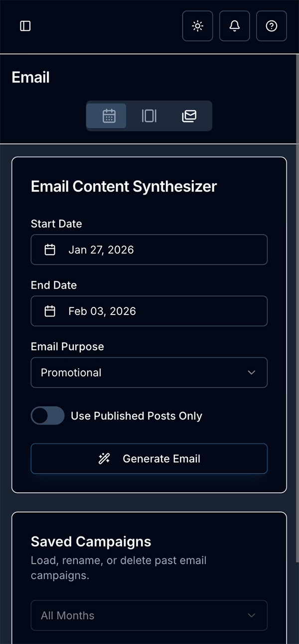Open notifications with the bell icon
The width and height of the screenshot is (299, 644).
pos(234,26)
